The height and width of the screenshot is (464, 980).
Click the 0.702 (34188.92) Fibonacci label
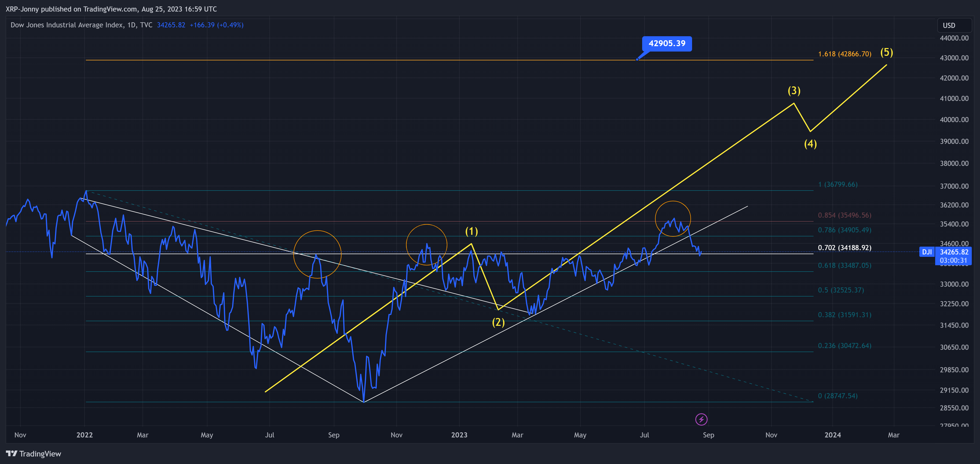pyautogui.click(x=844, y=248)
